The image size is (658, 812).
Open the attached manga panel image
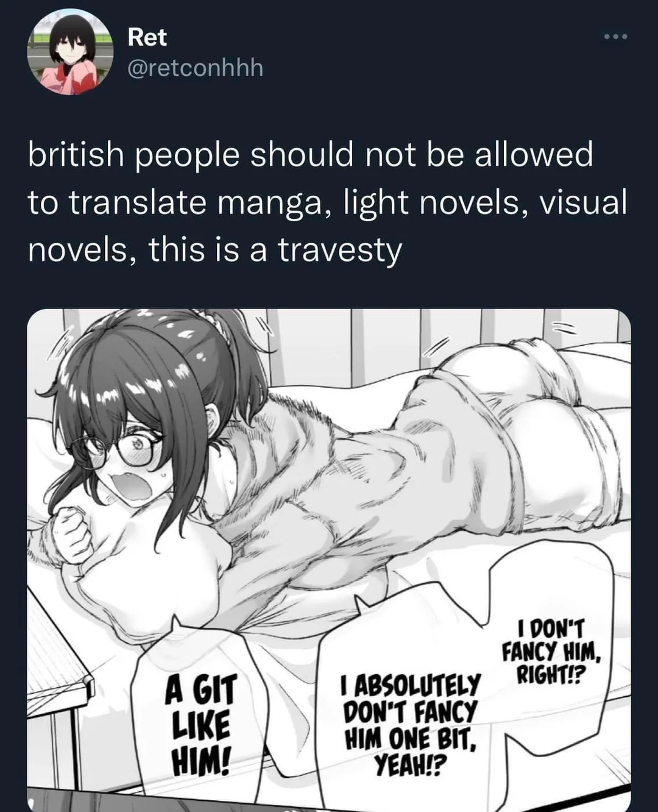tap(329, 560)
